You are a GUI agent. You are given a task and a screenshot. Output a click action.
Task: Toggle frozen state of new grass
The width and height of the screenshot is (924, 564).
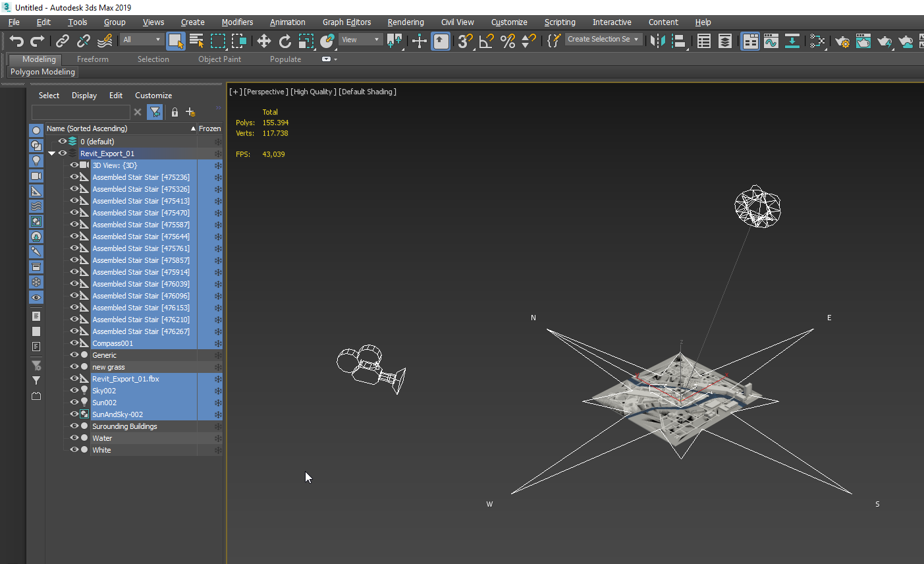(217, 367)
